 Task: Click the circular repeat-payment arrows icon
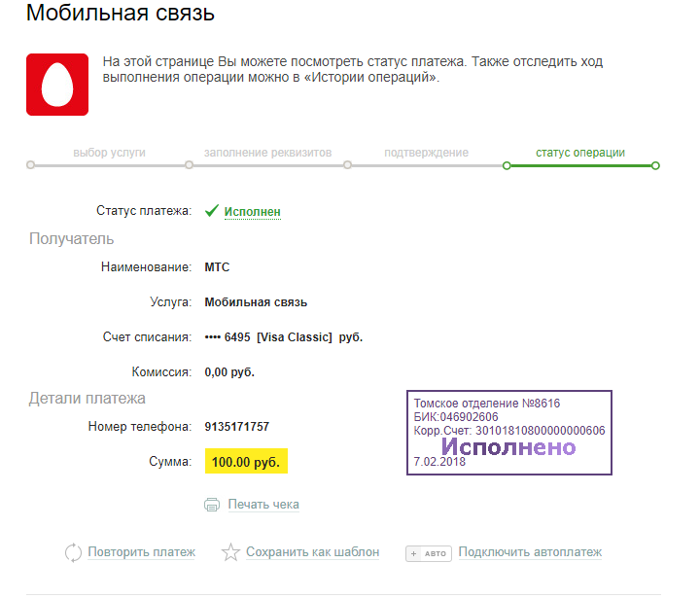click(x=73, y=553)
